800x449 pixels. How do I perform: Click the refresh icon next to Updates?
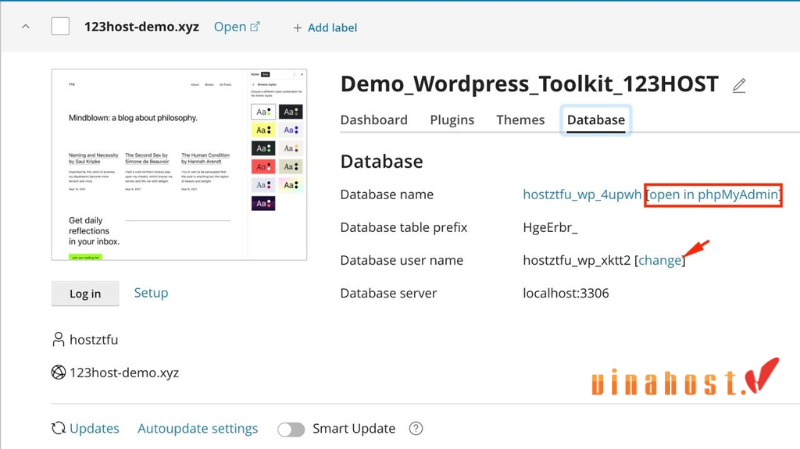tap(58, 428)
